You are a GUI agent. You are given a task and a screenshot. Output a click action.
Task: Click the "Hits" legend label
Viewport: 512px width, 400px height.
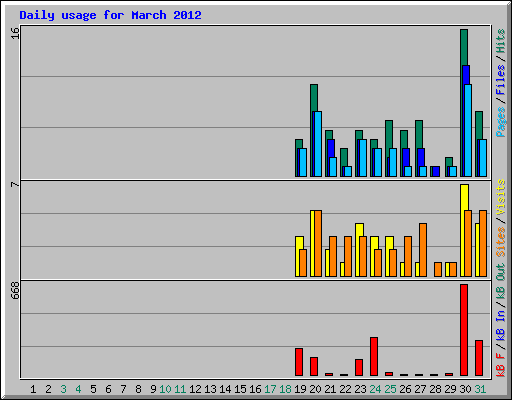coord(501,41)
